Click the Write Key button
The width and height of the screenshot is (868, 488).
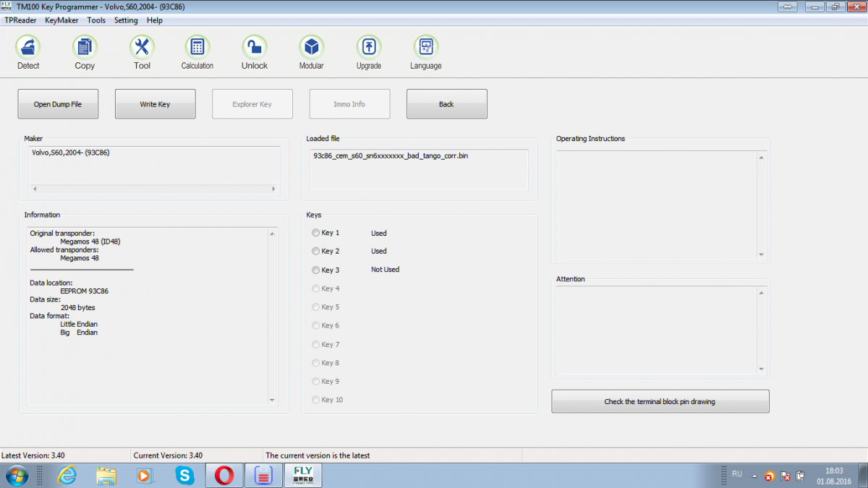[x=155, y=104]
